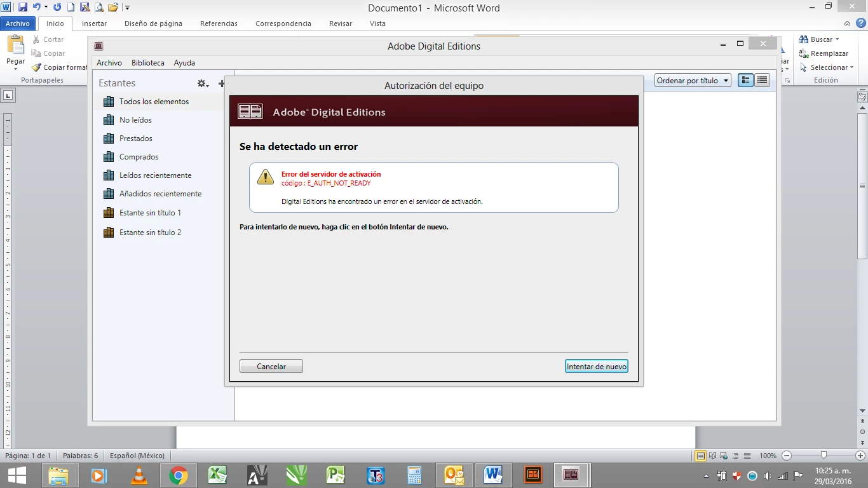Screen dimensions: 868x488
Task: Open the Archivo menu in Adobe Digital Editions
Action: click(109, 63)
